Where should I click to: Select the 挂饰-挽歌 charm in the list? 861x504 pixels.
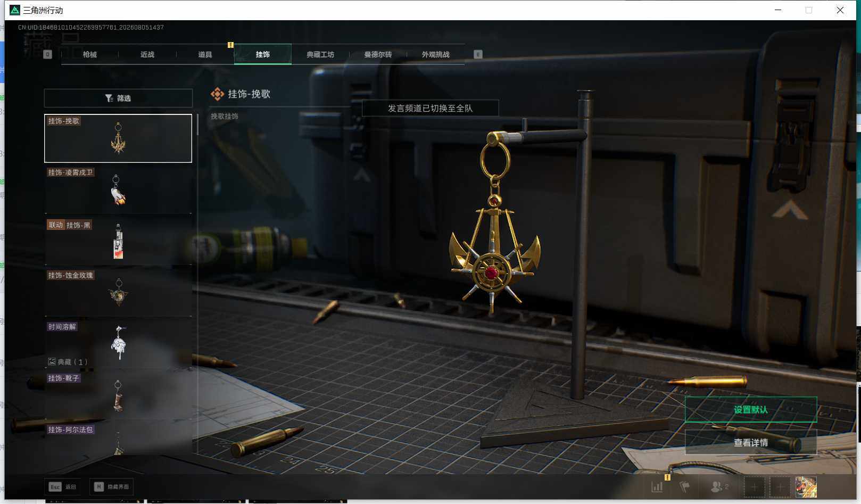tap(118, 138)
